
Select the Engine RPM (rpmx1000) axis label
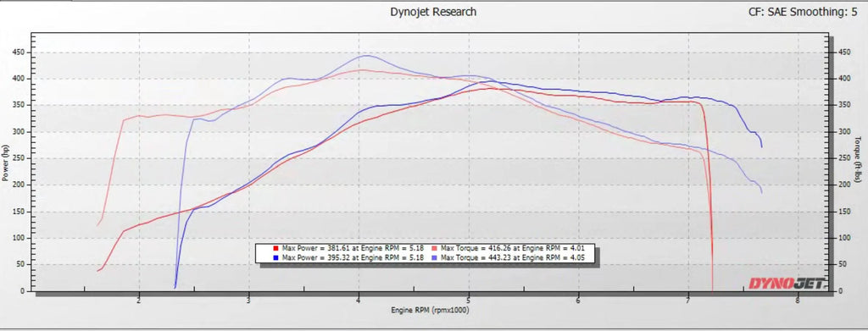tap(430, 310)
